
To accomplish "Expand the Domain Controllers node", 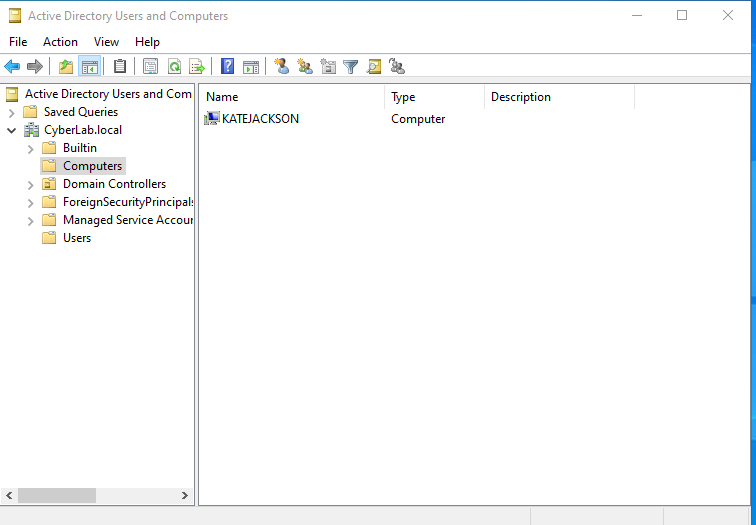I will click(x=30, y=185).
